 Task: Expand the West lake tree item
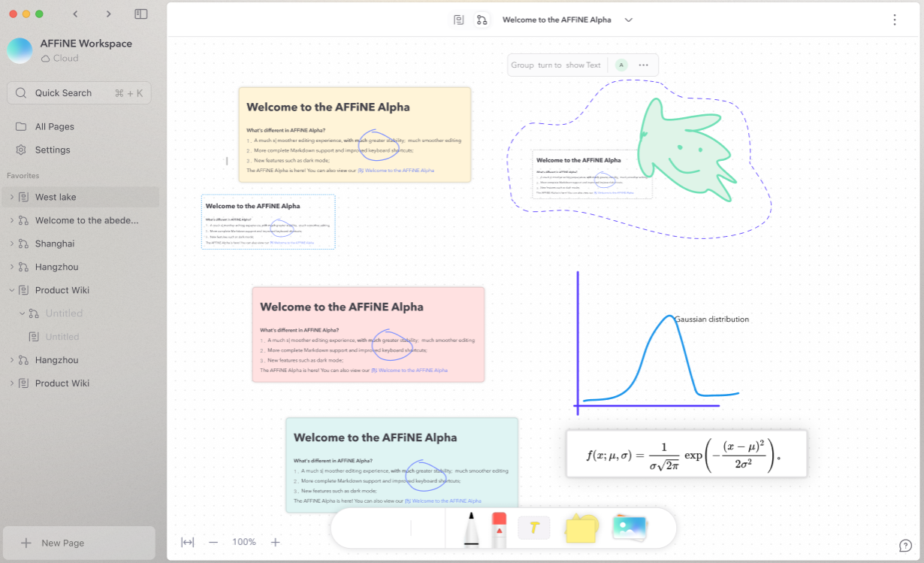[11, 197]
